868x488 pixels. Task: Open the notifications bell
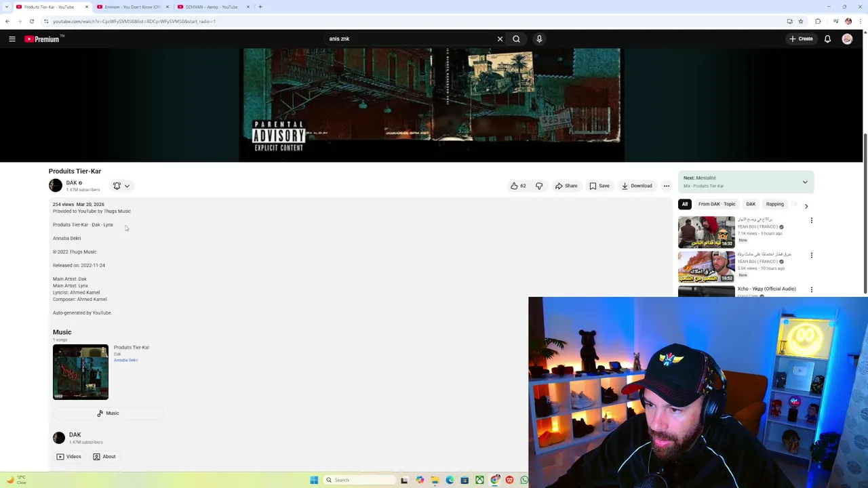(827, 39)
